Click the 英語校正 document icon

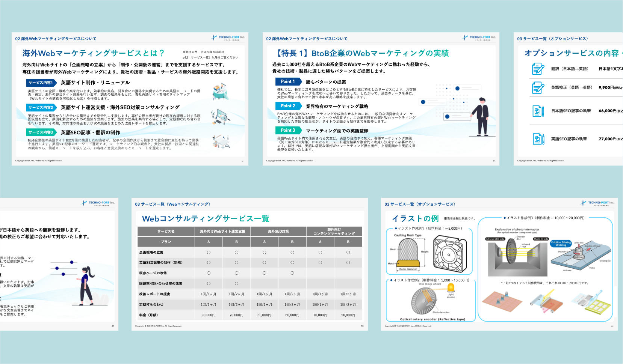tap(538, 88)
